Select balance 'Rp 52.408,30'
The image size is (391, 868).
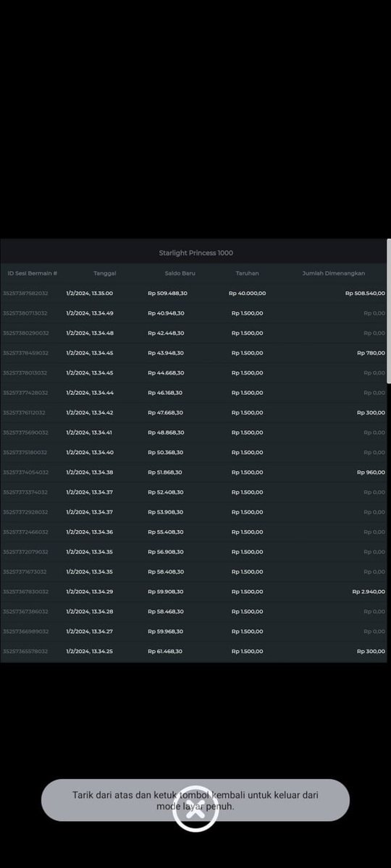click(166, 492)
